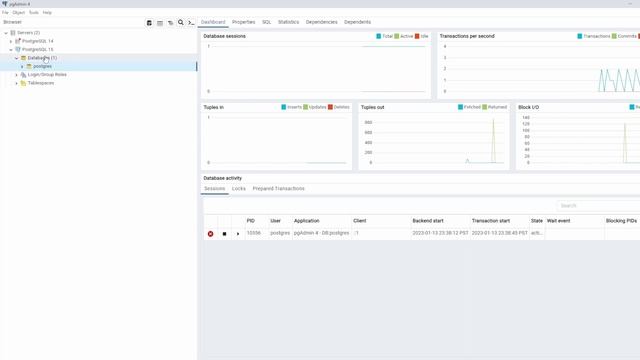Open the Tools menu
640x360 pixels.
coord(33,13)
